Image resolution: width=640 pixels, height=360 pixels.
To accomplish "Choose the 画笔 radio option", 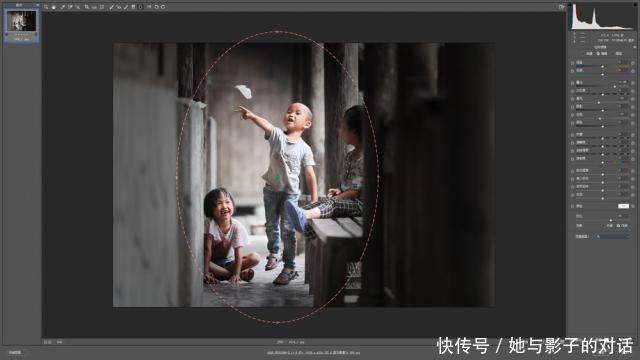I will pyautogui.click(x=619, y=53).
